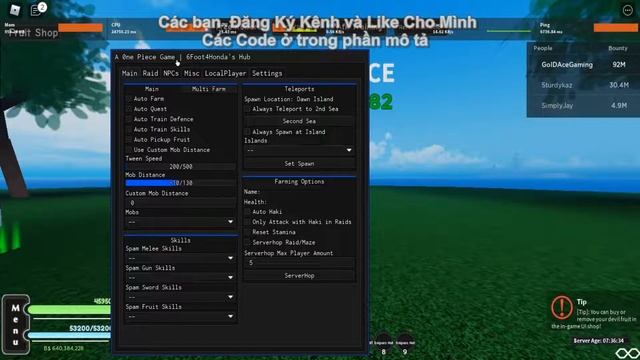Select hotbar slot 8
640x360 pixels.
tap(383, 345)
